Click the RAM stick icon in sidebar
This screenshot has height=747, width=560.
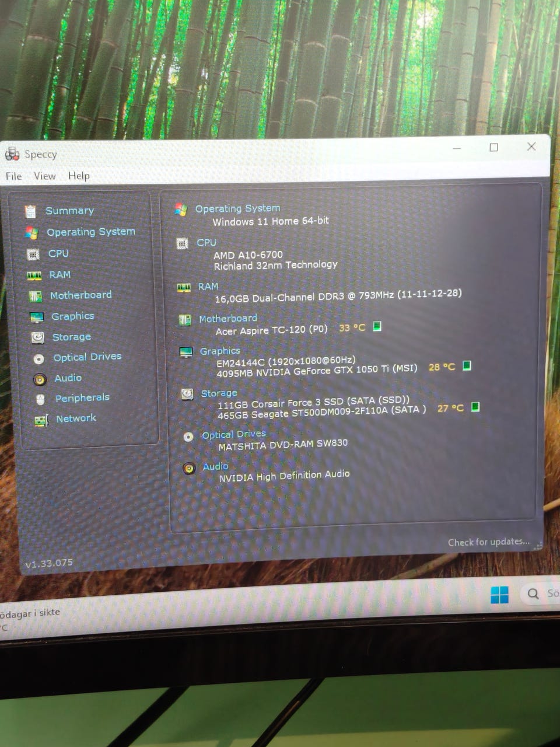coord(34,275)
